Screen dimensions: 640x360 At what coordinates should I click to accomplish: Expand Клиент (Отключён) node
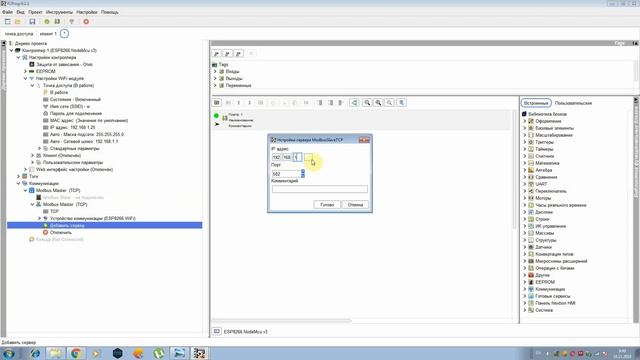click(32, 156)
